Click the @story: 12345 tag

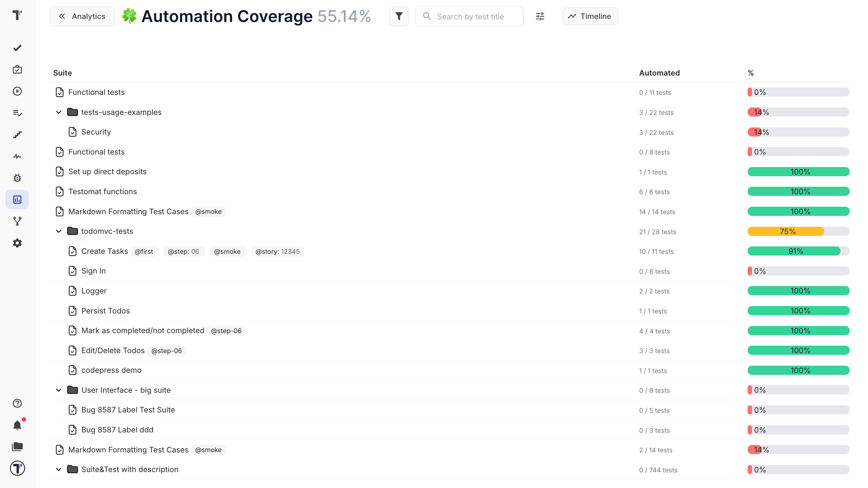[x=277, y=251]
